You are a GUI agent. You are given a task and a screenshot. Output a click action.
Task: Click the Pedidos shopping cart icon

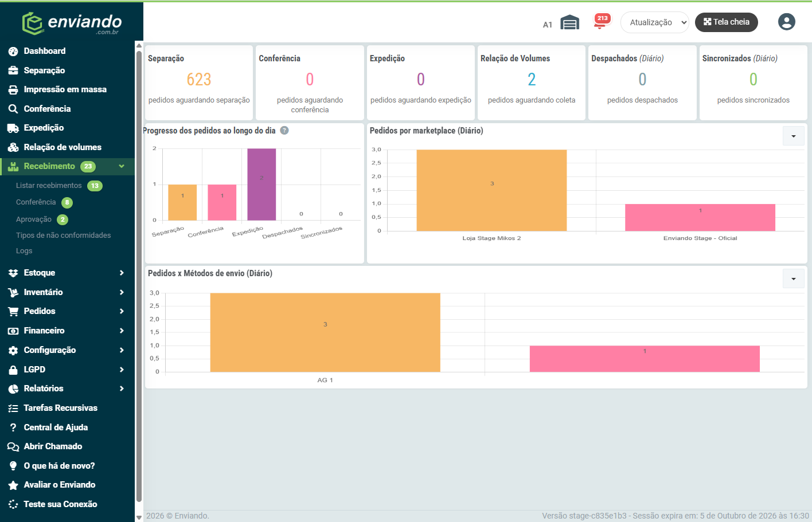point(13,312)
